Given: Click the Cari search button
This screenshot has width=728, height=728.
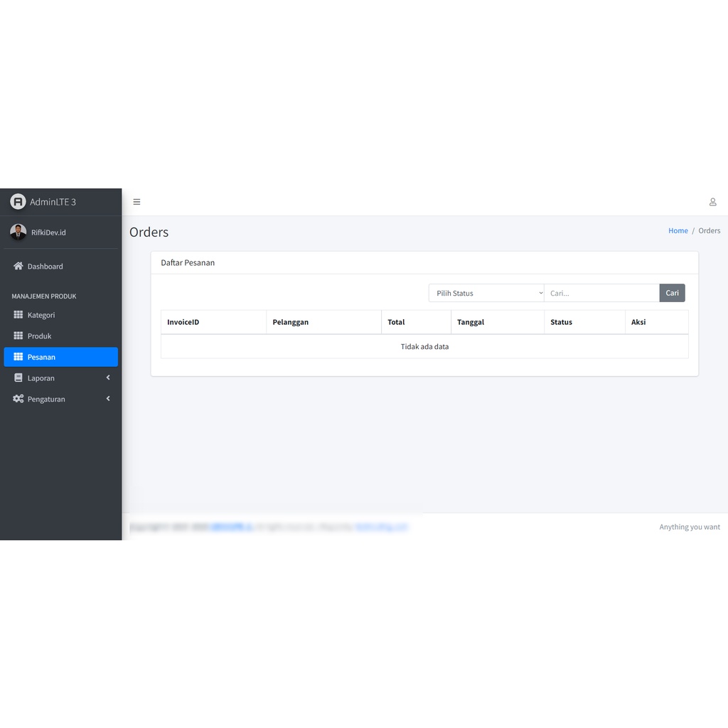Looking at the screenshot, I should click(x=672, y=293).
